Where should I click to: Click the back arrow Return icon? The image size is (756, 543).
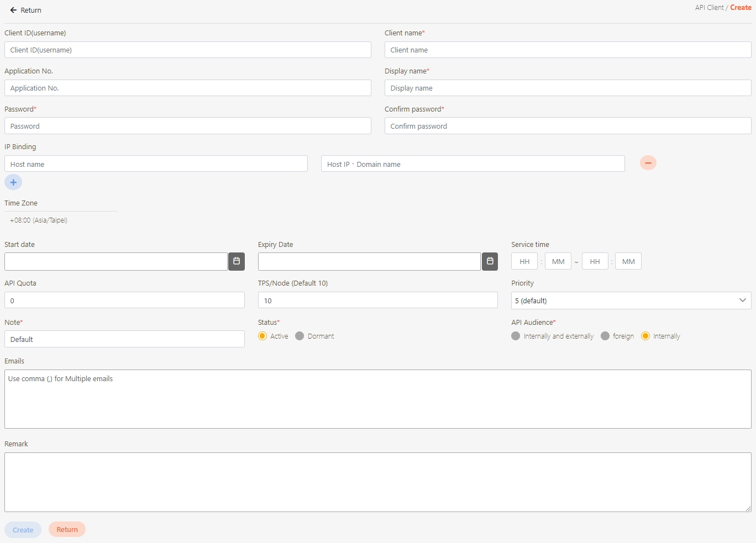pyautogui.click(x=14, y=10)
